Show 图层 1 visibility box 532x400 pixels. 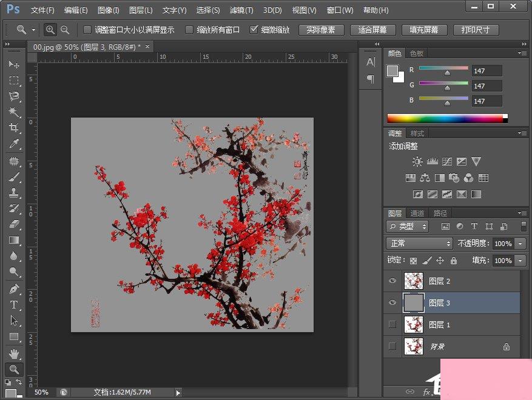(x=392, y=324)
